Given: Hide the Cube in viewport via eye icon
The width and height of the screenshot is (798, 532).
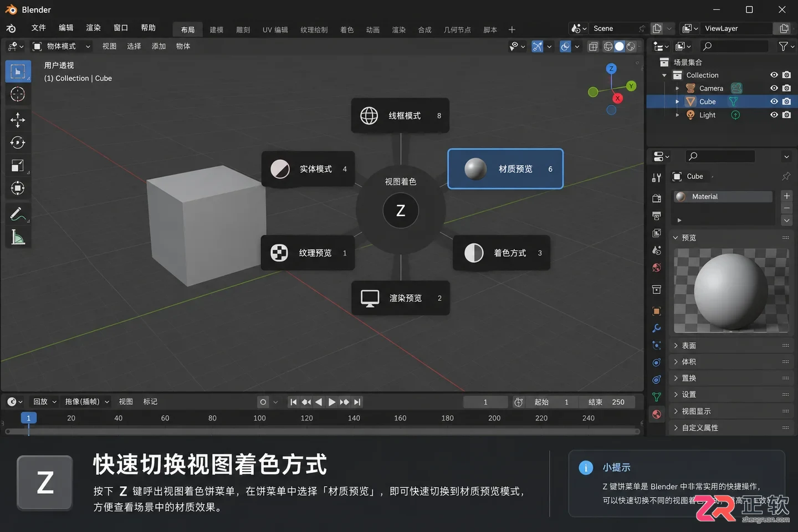Looking at the screenshot, I should [774, 101].
